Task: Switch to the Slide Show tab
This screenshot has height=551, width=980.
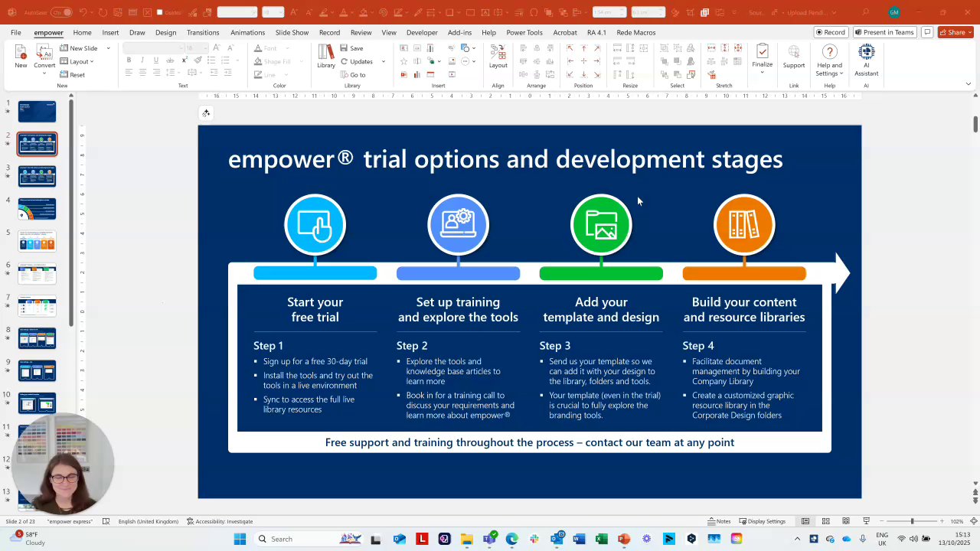Action: pyautogui.click(x=292, y=32)
